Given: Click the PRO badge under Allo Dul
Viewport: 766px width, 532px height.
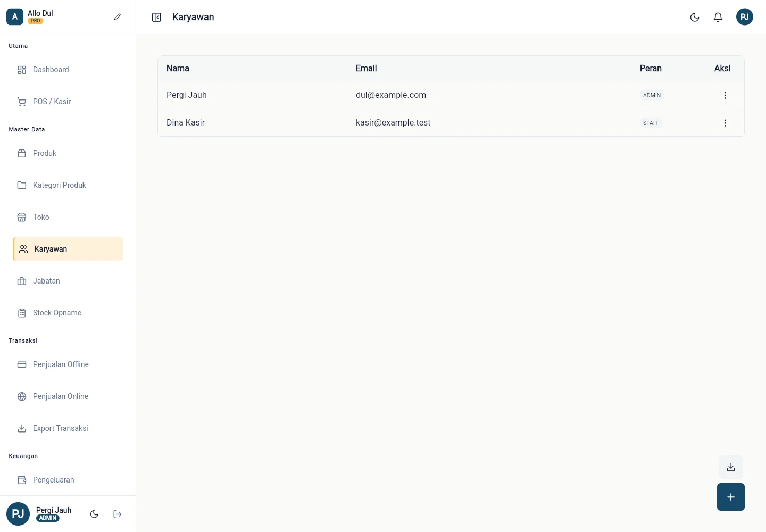Looking at the screenshot, I should [36, 21].
